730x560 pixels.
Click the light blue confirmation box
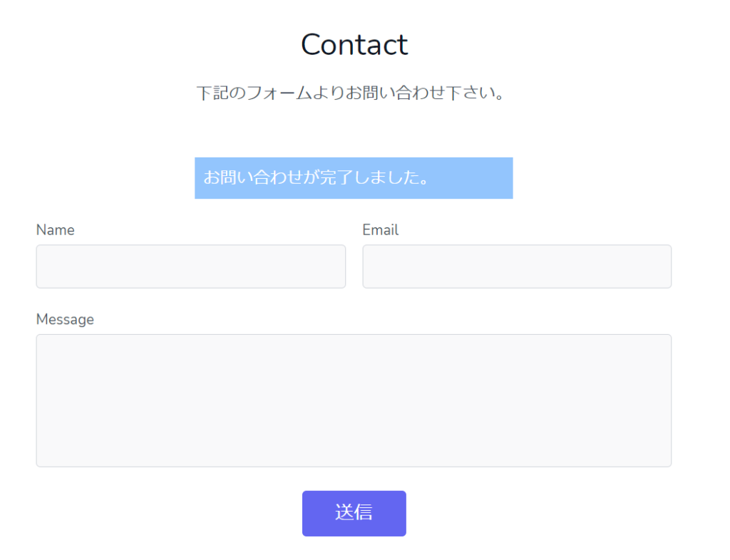pyautogui.click(x=354, y=178)
